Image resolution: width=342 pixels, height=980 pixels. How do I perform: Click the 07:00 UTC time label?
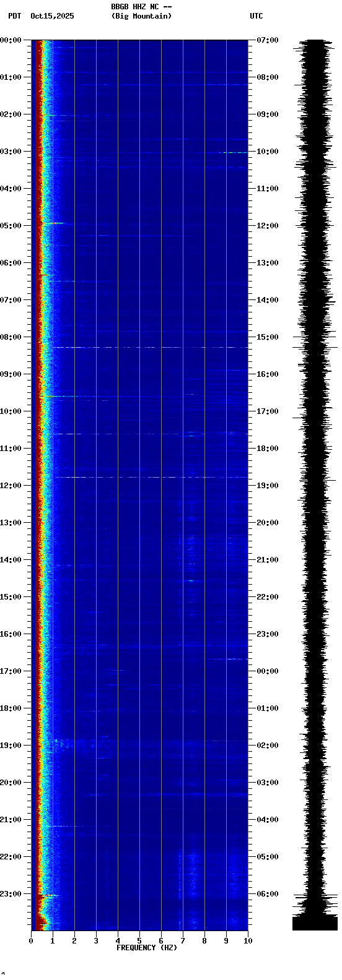268,40
